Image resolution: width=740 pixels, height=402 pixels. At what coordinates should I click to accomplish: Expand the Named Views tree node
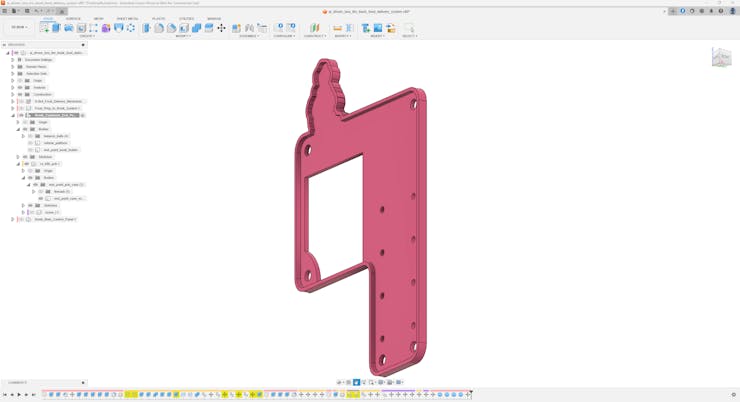click(13, 67)
